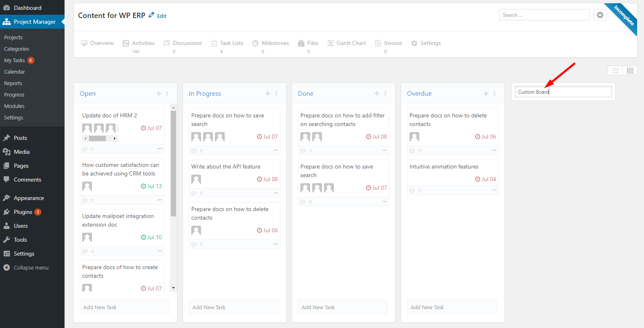This screenshot has width=644, height=328.
Task: Click comment icon on Update mailpoet card
Action: click(85, 252)
